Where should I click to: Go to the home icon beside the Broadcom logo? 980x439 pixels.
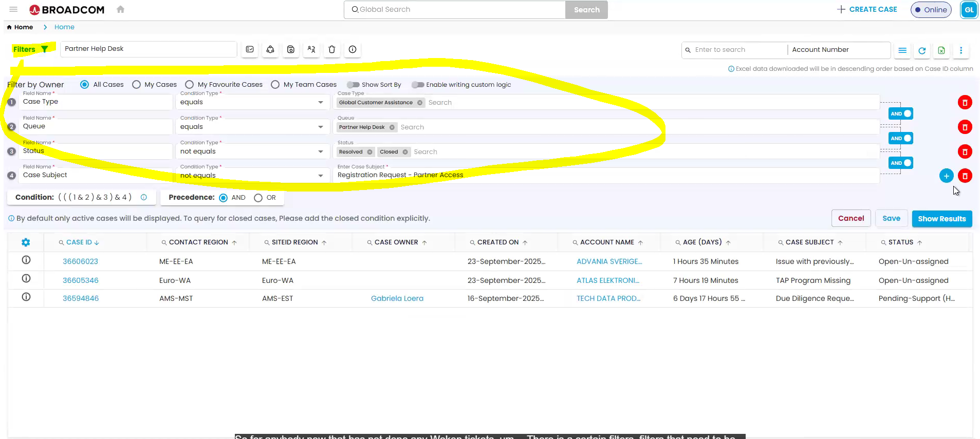click(120, 9)
